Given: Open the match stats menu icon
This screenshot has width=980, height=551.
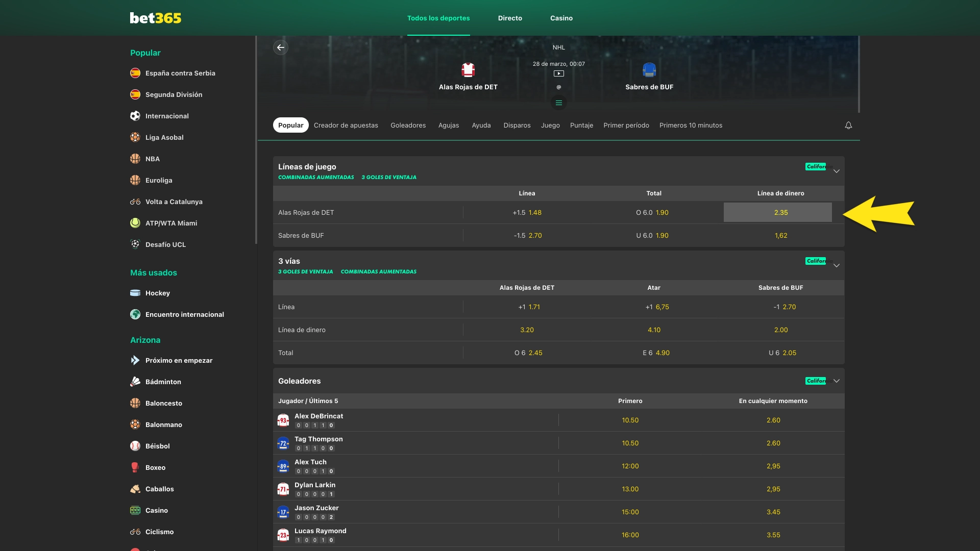Looking at the screenshot, I should point(559,103).
